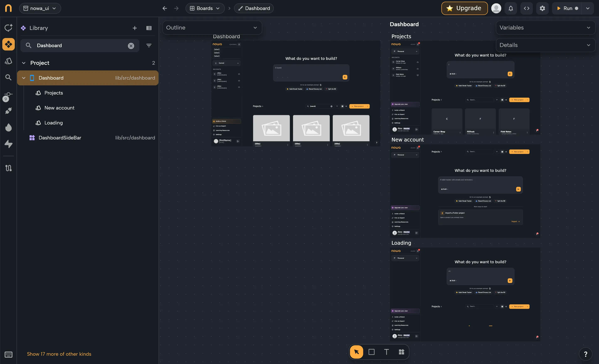599x364 pixels.
Task: Open the user profile avatar
Action: tap(496, 8)
